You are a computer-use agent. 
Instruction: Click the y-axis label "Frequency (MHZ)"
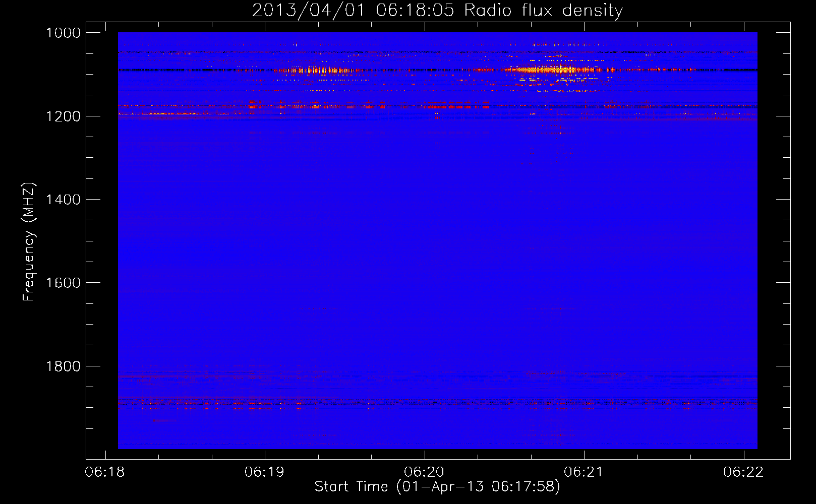click(x=29, y=242)
